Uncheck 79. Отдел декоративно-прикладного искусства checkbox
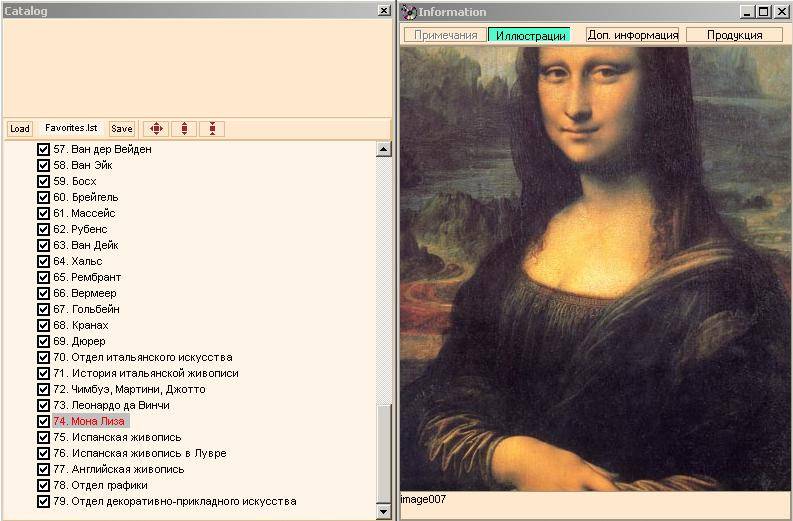 click(43, 501)
